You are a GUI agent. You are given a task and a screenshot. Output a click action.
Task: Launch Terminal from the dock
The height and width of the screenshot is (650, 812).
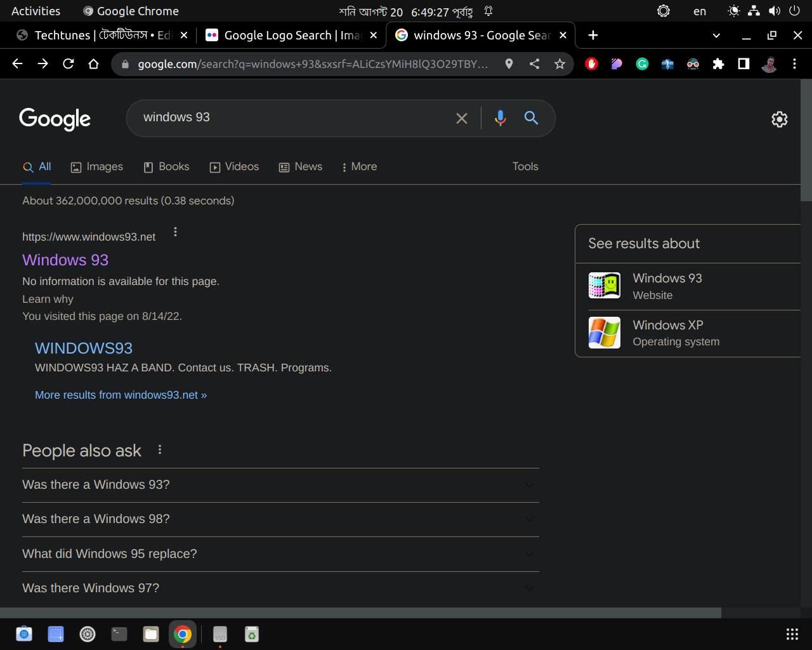coord(119,633)
